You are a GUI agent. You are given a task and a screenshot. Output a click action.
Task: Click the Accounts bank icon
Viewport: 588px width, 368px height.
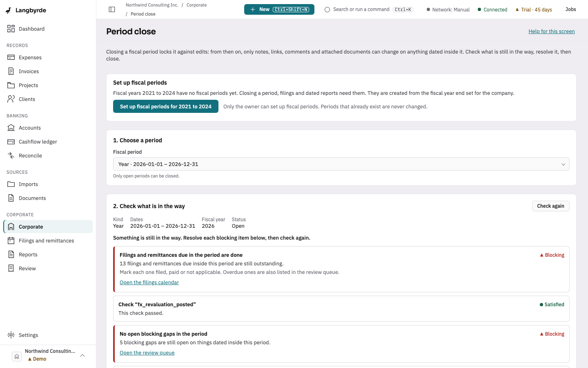coord(11,128)
